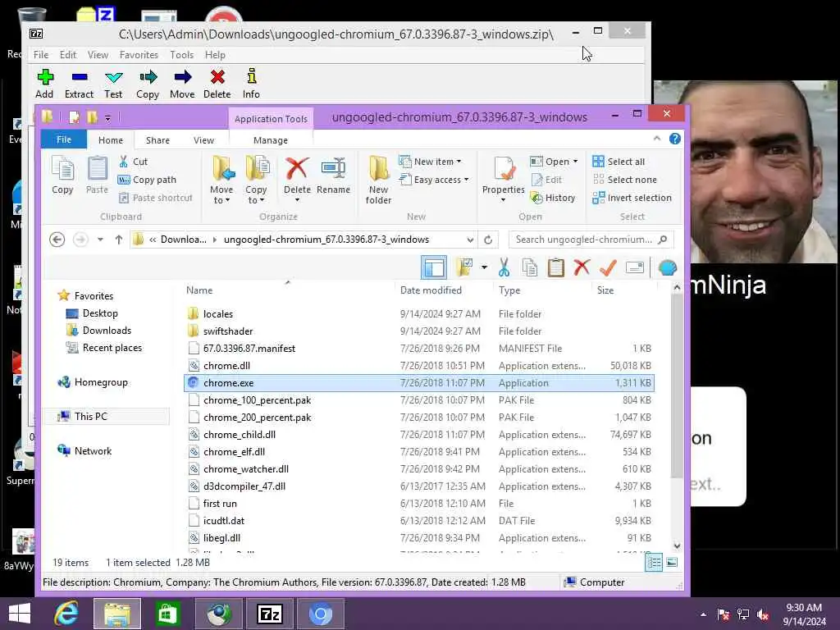Switch to the Manage ribbon tab
The height and width of the screenshot is (630, 840).
271,139
